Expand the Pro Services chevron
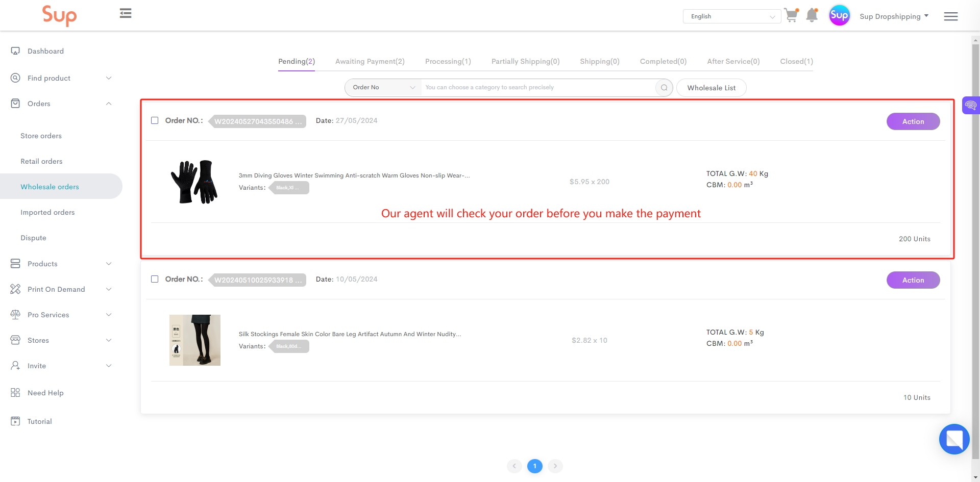Screen dimensions: 980x482 (109, 315)
